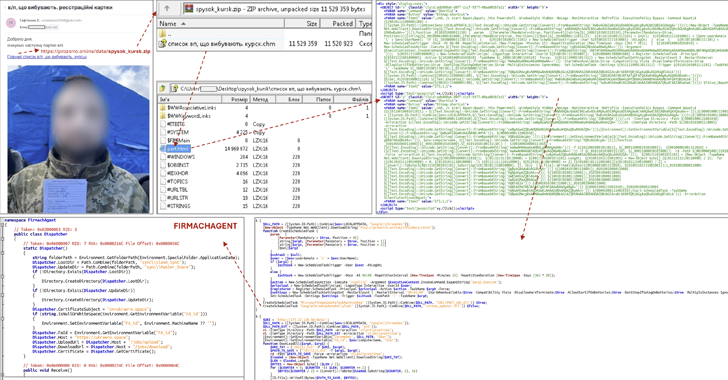Click the Up arrow in the spysok_kursk.zip window
Viewport: 728px width, 380px height.
[x=167, y=8]
